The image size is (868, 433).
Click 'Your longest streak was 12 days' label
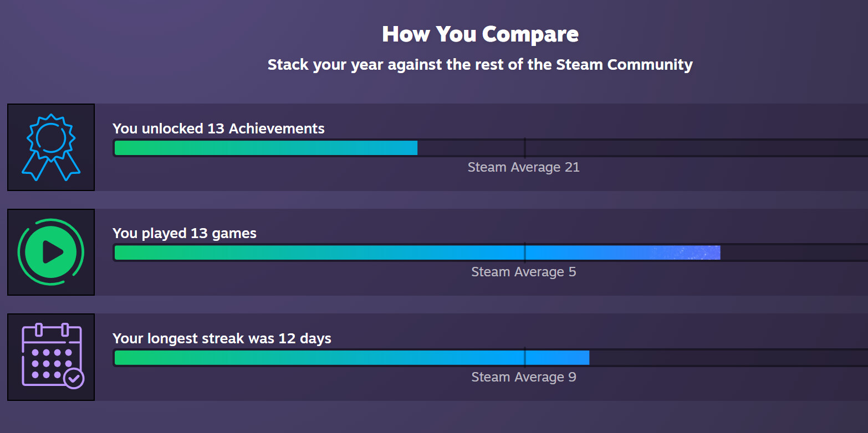tap(222, 338)
